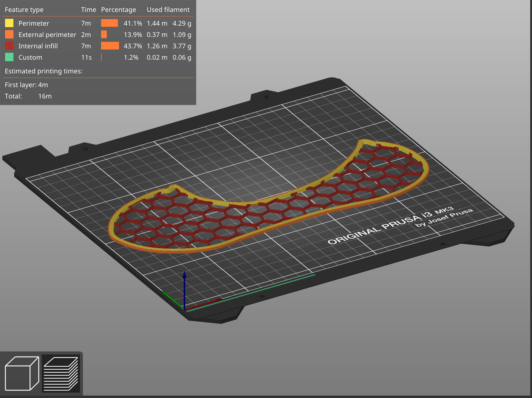Click the First layer: 4m entry
The height and width of the screenshot is (398, 532).
(26, 85)
